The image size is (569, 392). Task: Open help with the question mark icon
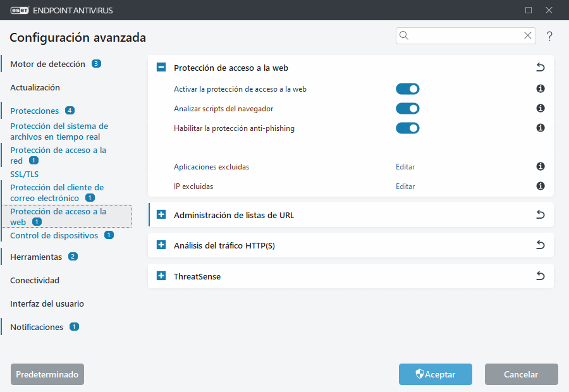[549, 36]
